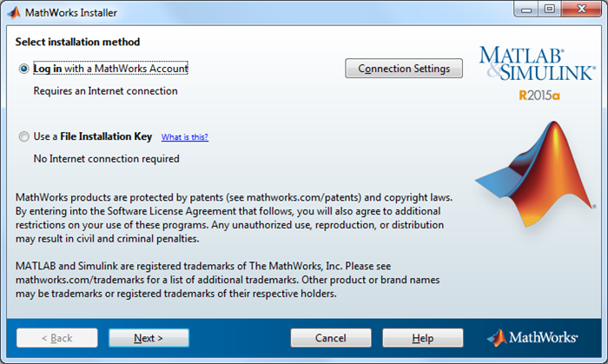
Task: Click the 'No Internet connection required' text
Action: (106, 159)
